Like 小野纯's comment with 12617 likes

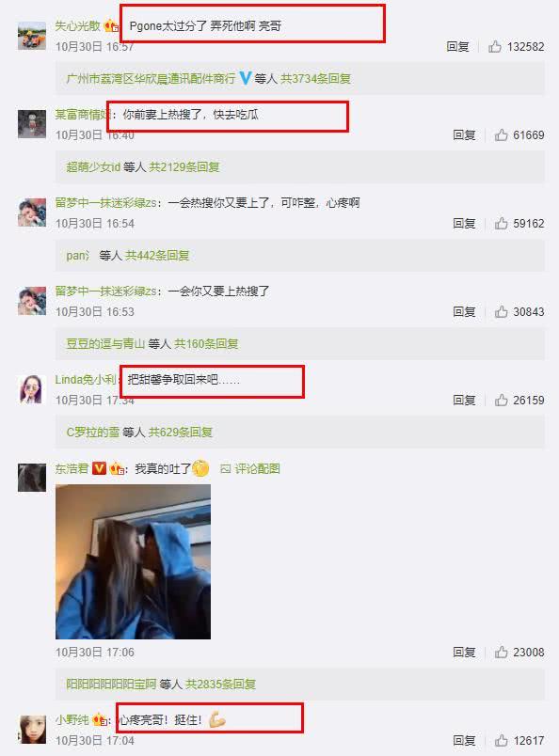pos(501,741)
